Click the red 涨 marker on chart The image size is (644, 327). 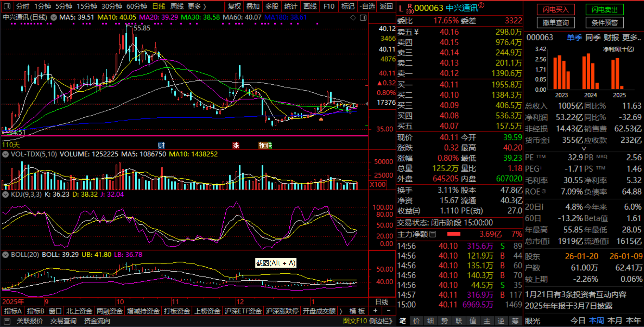pyautogui.click(x=236, y=145)
